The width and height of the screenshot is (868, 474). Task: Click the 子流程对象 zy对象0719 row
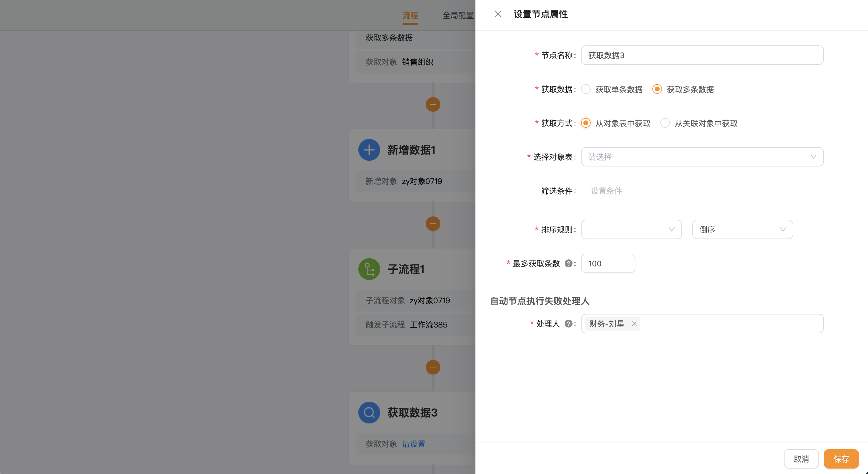click(x=416, y=300)
